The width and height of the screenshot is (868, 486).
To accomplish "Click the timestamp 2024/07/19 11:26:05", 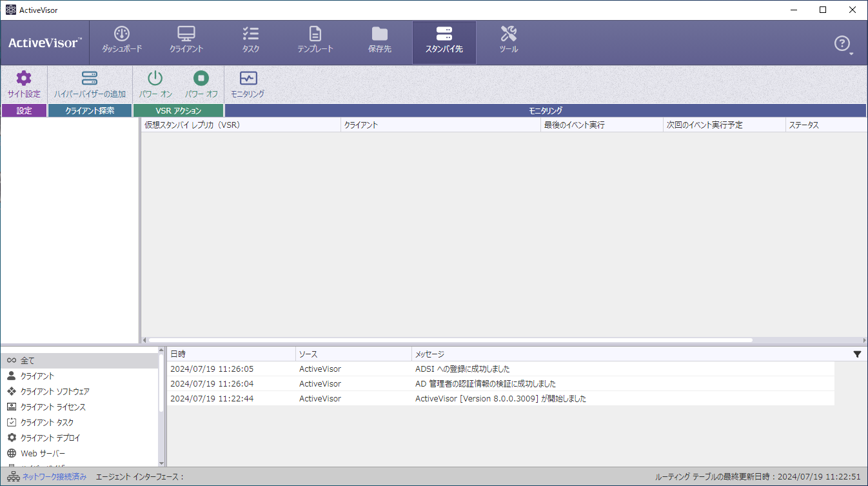I will pyautogui.click(x=212, y=369).
